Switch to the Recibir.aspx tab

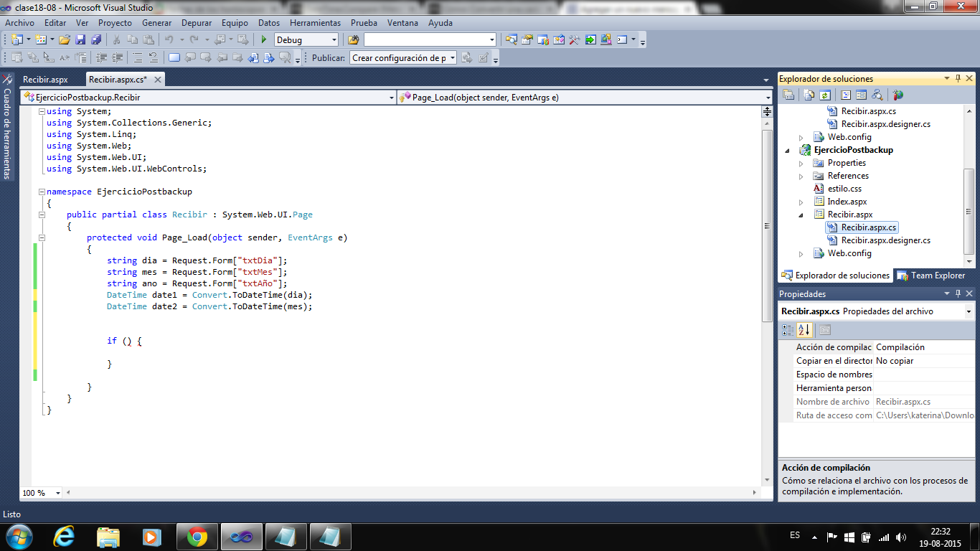(45, 80)
